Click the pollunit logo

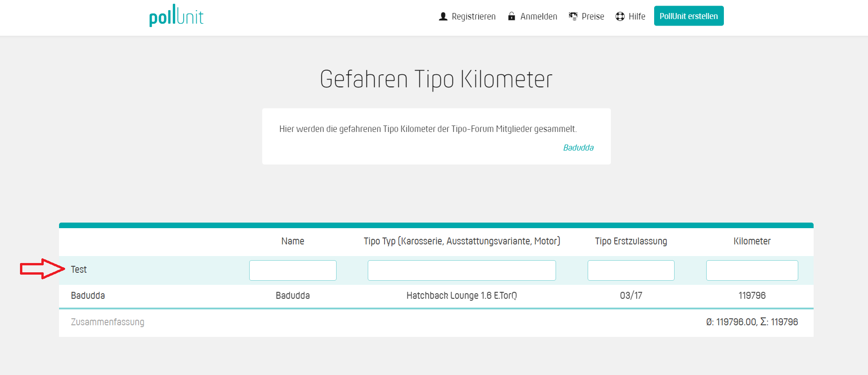[176, 16]
